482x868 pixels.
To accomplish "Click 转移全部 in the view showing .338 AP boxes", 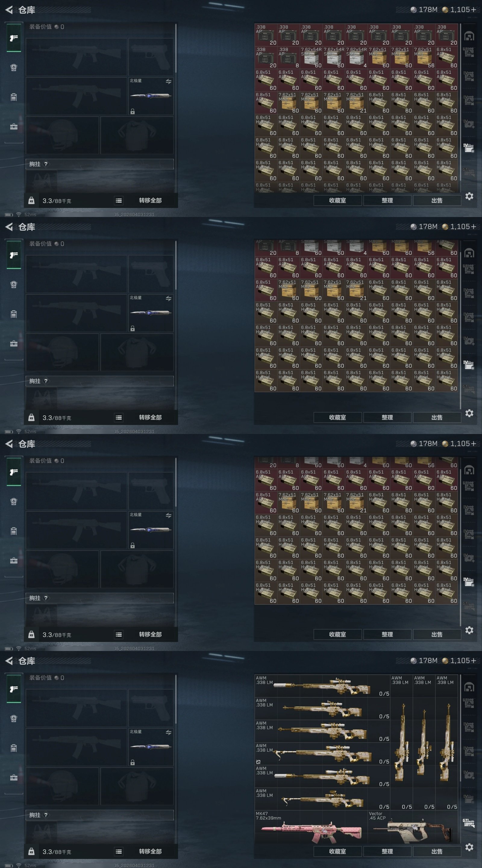I will point(150,200).
